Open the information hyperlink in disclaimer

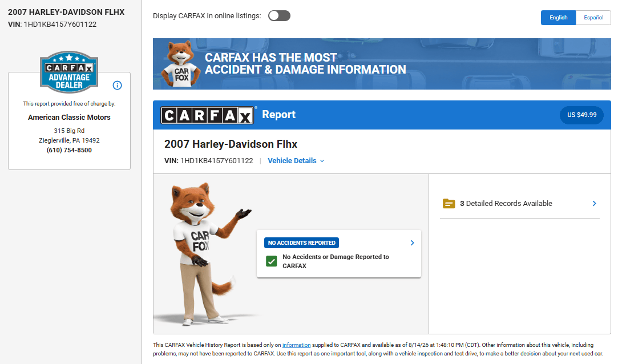[x=296, y=345]
